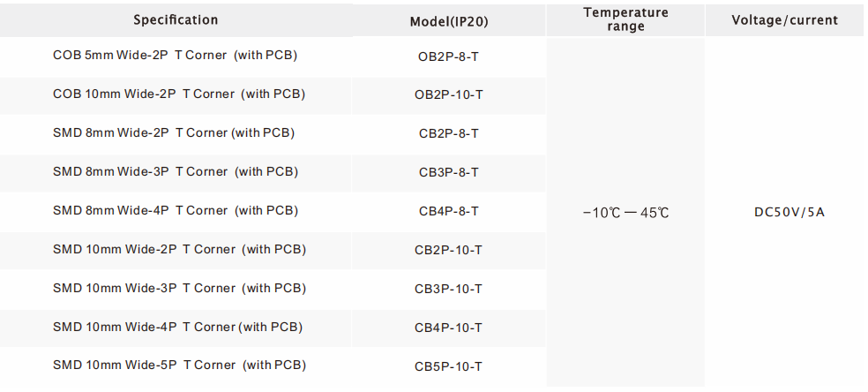Select SMD 10mm Wide-5P T Corner cell

179,365
